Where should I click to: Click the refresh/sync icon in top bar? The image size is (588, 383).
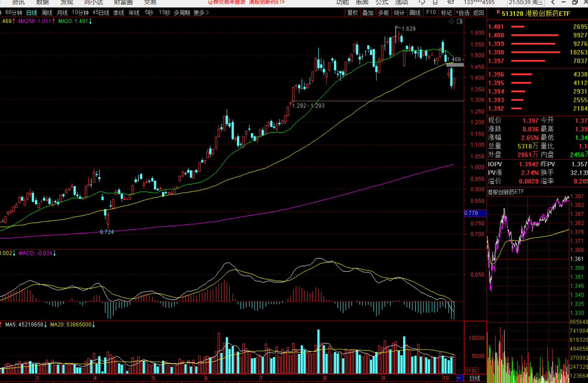(x=422, y=2)
